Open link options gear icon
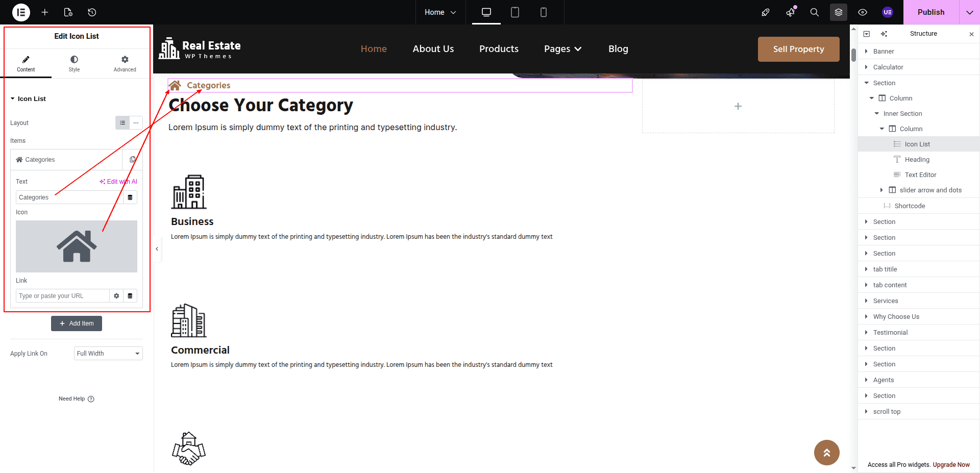Image resolution: width=980 pixels, height=473 pixels. [116, 296]
